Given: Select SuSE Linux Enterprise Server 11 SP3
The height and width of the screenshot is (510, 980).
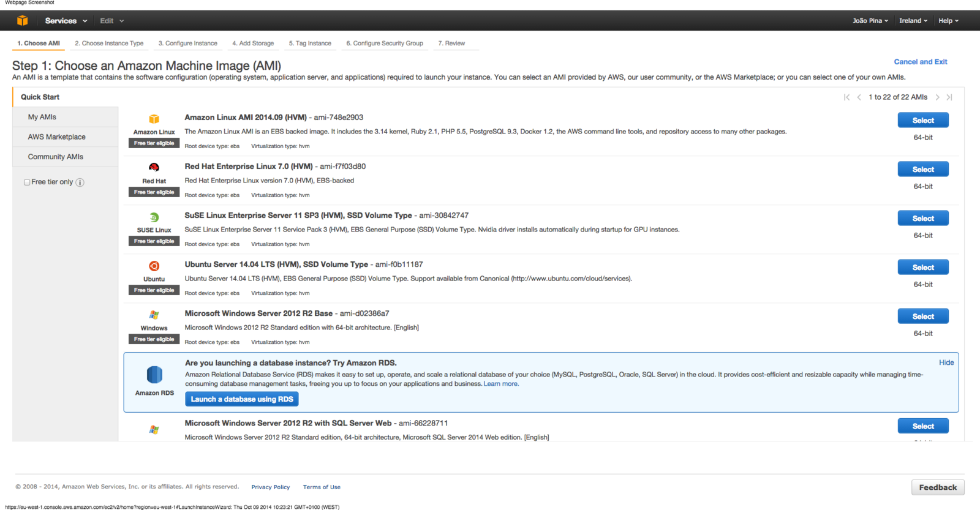Looking at the screenshot, I should click(x=923, y=219).
